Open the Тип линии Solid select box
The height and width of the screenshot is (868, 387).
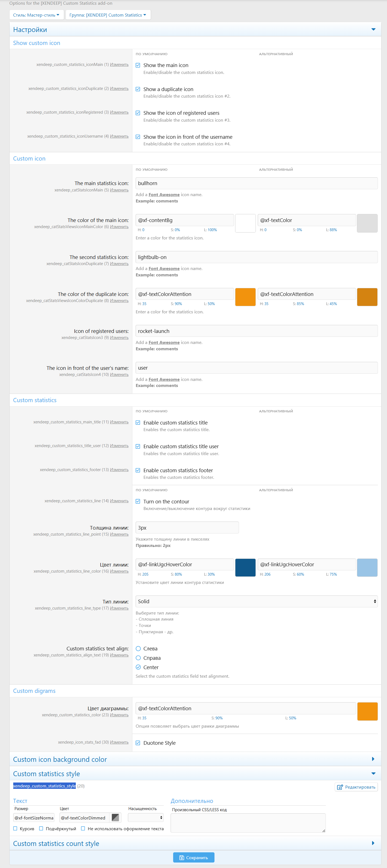point(256,601)
